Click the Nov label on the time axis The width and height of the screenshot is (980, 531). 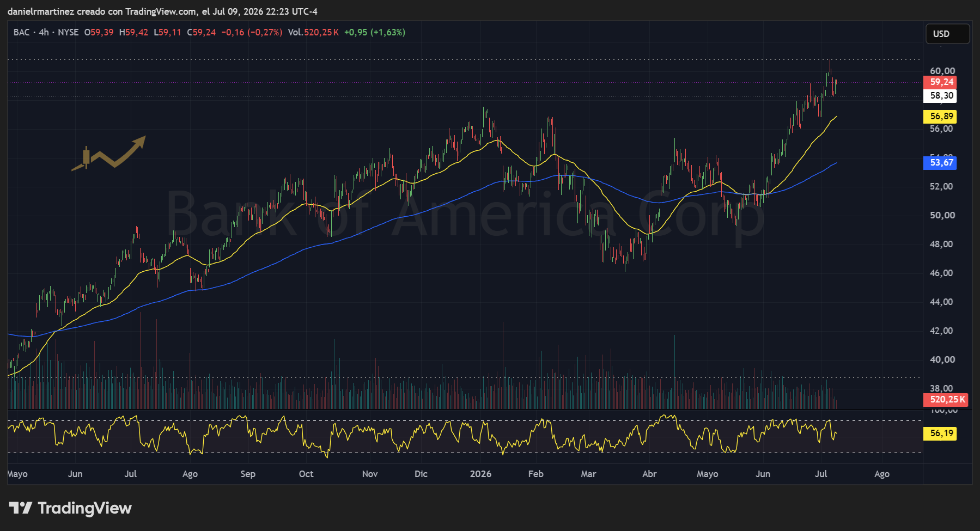pyautogui.click(x=370, y=474)
